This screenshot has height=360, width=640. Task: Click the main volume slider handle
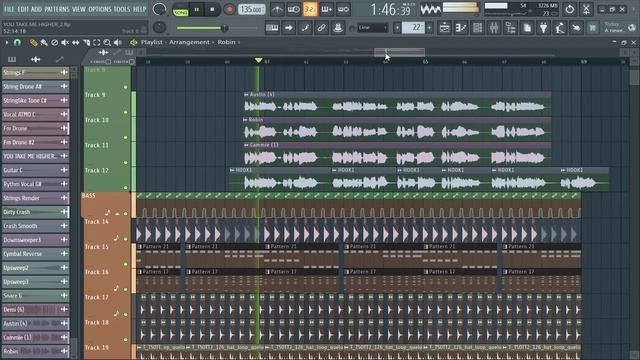(x=224, y=28)
